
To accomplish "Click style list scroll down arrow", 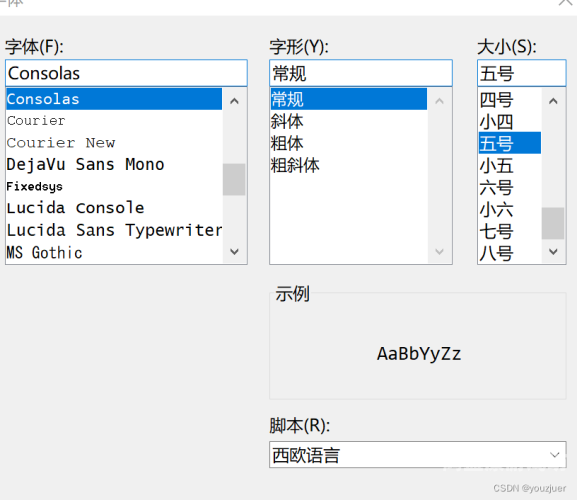I will pos(439,252).
